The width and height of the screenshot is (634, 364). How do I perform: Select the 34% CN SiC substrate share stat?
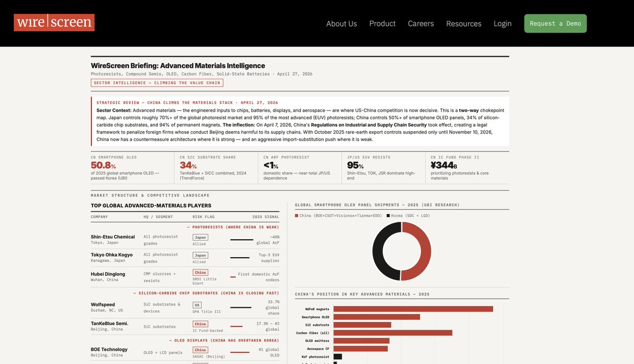216,168
